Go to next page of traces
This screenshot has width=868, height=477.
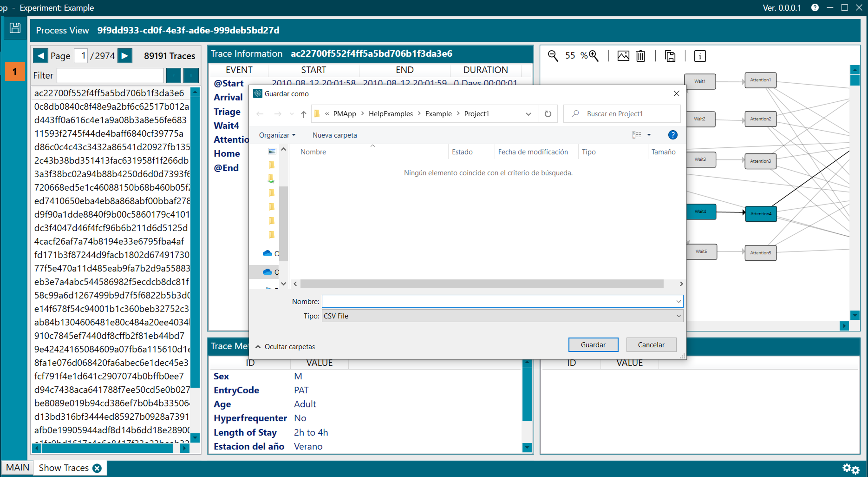[125, 56]
